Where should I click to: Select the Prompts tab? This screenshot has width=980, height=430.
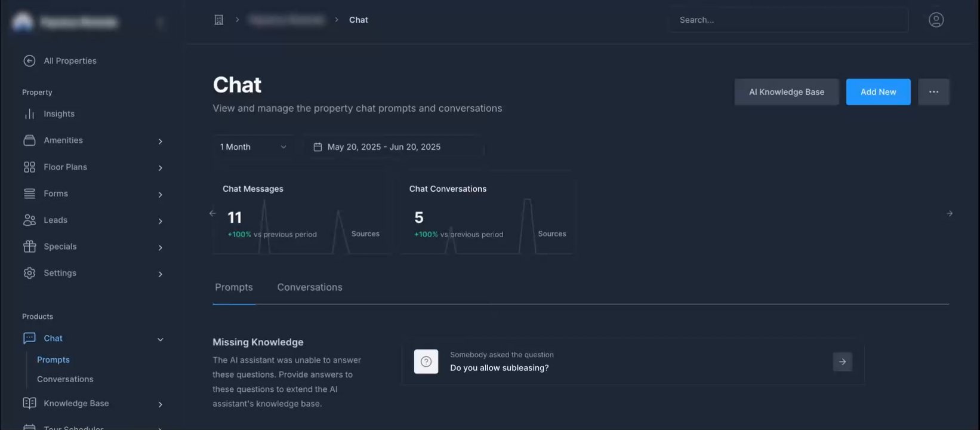pyautogui.click(x=234, y=287)
